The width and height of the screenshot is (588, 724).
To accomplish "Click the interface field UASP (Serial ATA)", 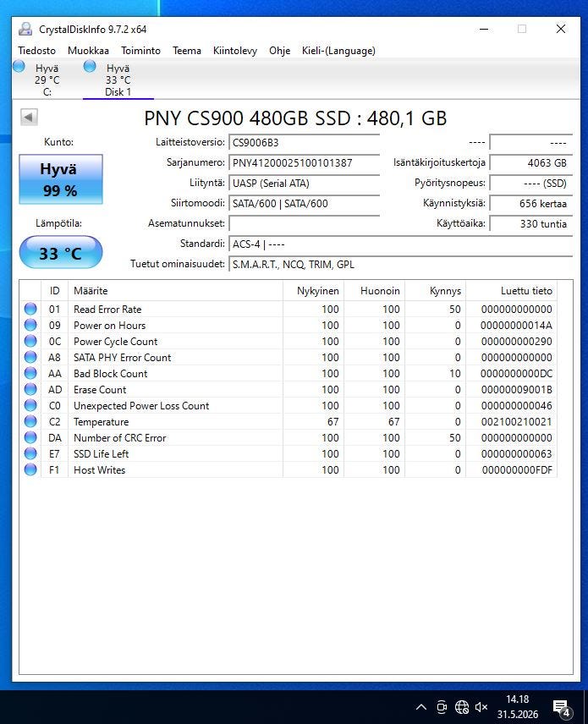I will click(304, 184).
